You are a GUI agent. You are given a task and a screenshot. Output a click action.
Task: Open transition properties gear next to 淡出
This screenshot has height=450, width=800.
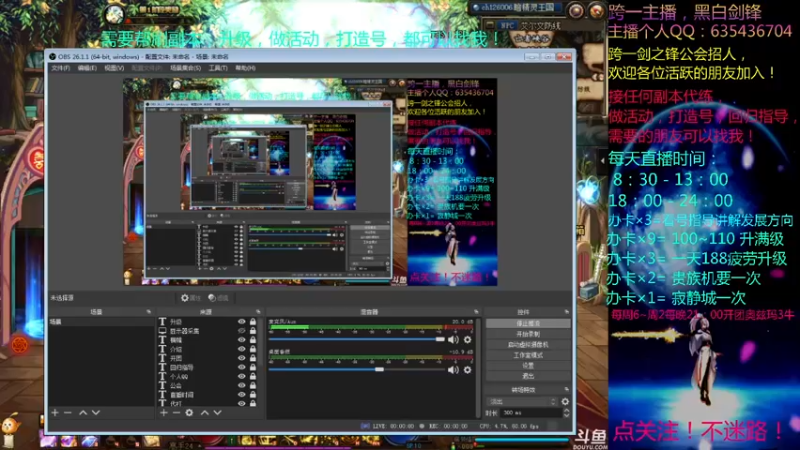[x=565, y=402]
